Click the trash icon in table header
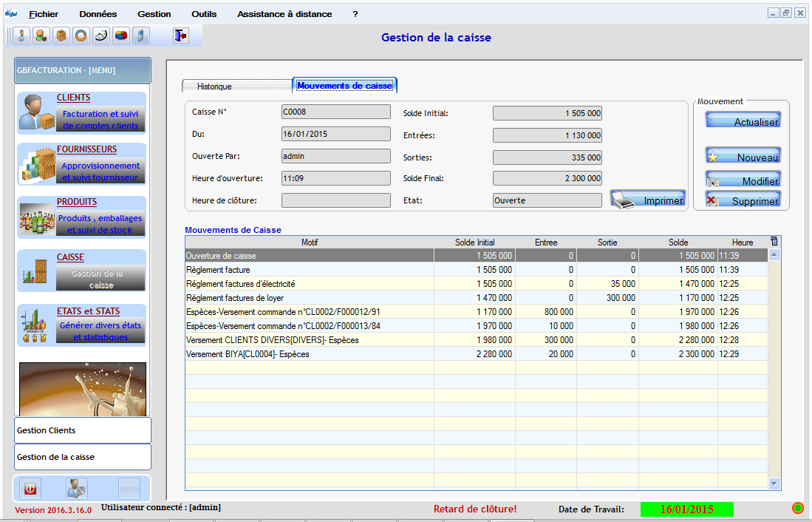Viewport: 812px width, 522px height. coord(774,242)
